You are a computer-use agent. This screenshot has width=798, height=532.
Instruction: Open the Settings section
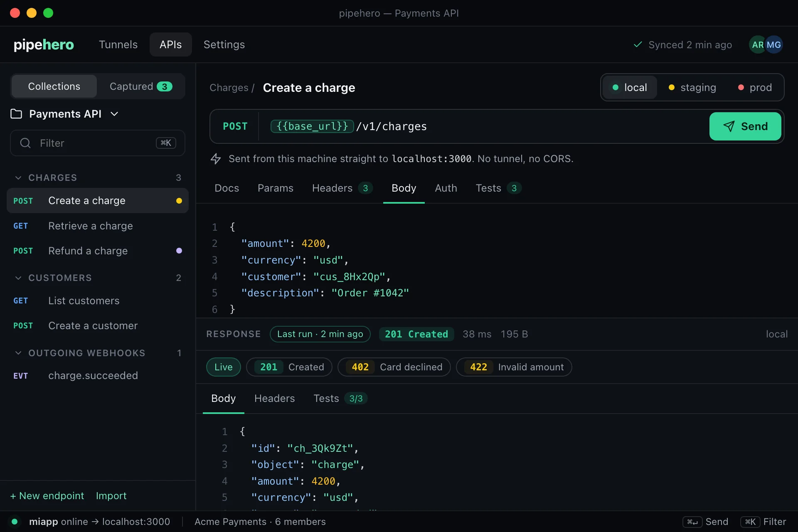pos(224,44)
